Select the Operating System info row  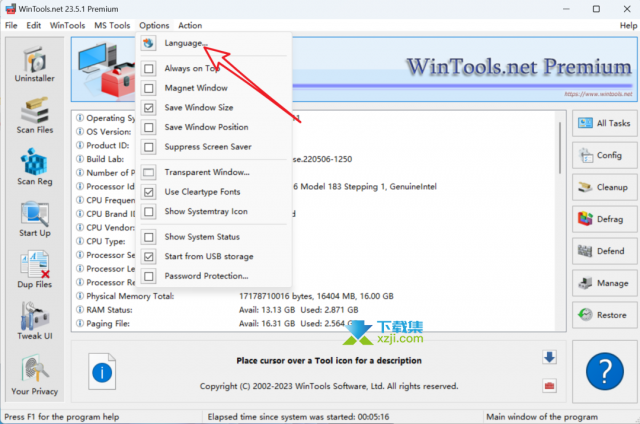(x=314, y=118)
